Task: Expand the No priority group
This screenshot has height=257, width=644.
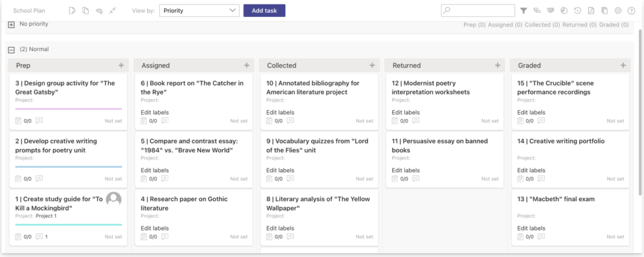Action: [x=11, y=25]
